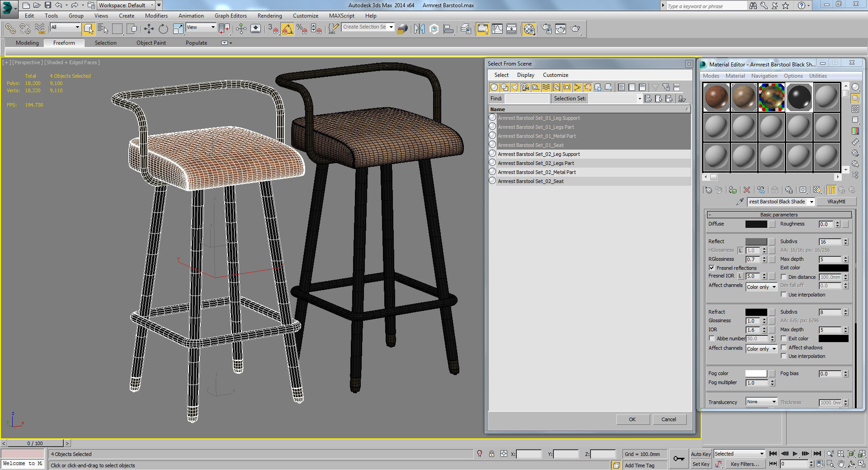Open Translucency None dropdown
Image resolution: width=868 pixels, height=470 pixels.
[761, 402]
